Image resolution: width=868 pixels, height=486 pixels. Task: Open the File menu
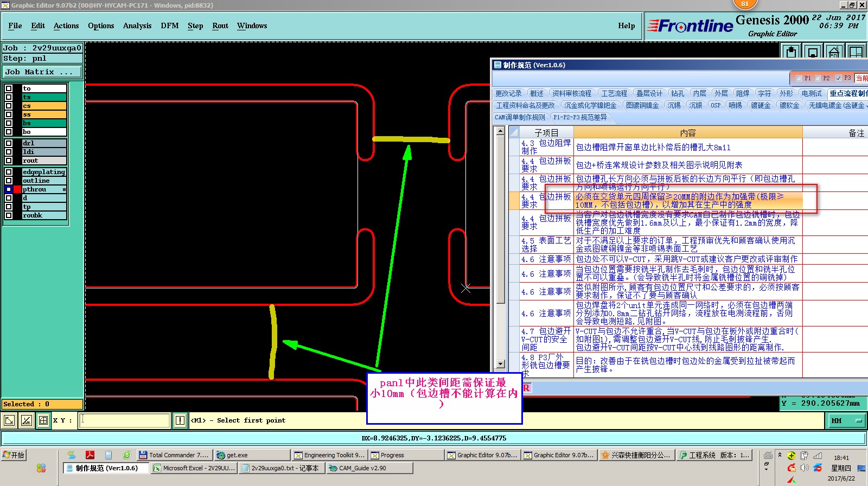coord(15,25)
